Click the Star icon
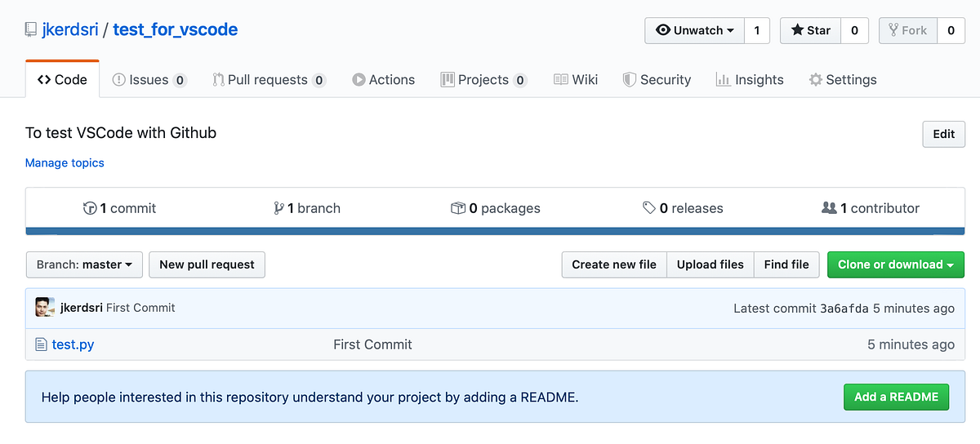The image size is (980, 444). pos(796,31)
